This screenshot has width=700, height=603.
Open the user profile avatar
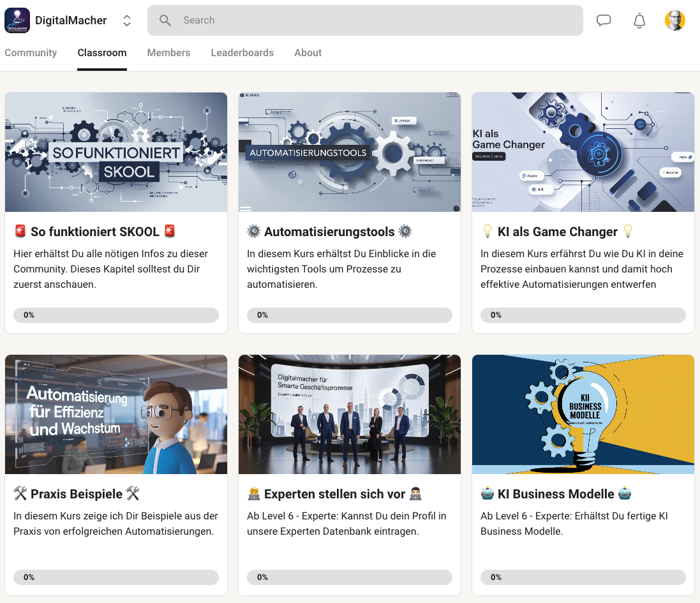click(674, 20)
